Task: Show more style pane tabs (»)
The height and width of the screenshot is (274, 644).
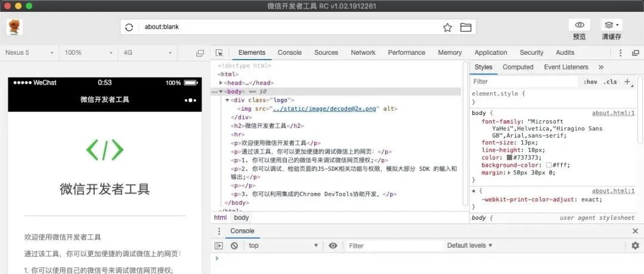Action: pyautogui.click(x=601, y=67)
